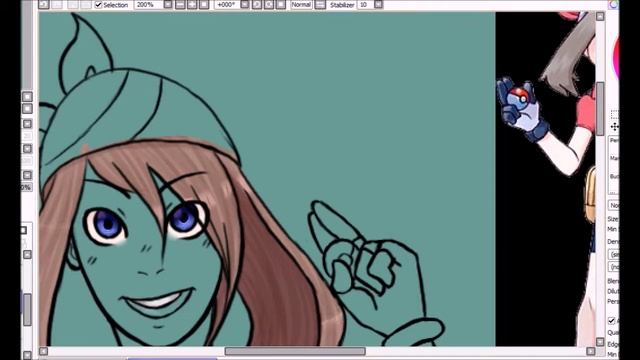Toggle the Selection checkbox

tap(98, 5)
